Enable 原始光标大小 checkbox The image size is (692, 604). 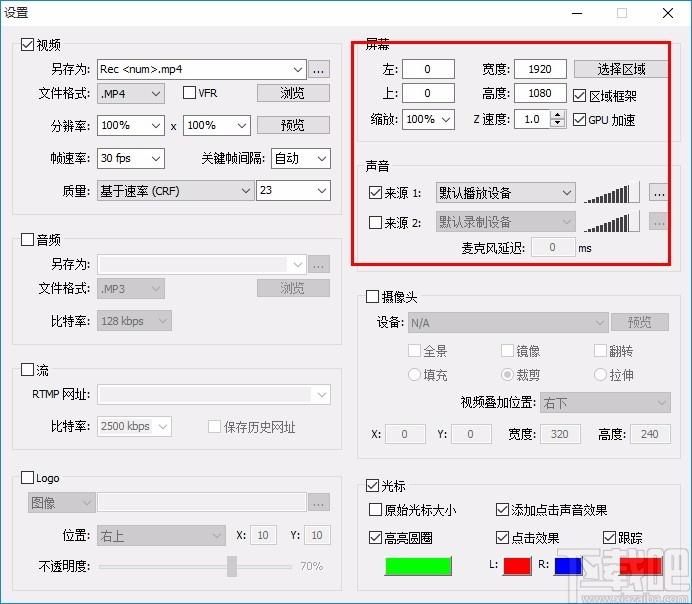click(x=375, y=510)
